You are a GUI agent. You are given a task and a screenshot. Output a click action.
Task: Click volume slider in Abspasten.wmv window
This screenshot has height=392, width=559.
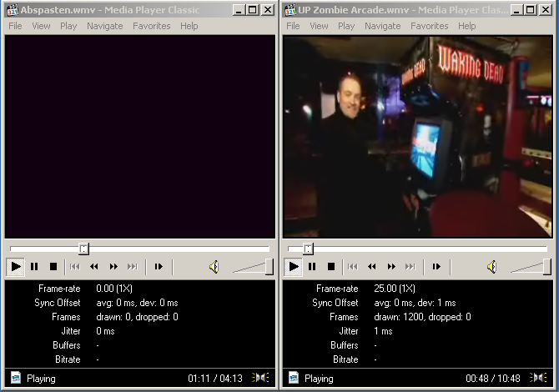pyautogui.click(x=253, y=267)
